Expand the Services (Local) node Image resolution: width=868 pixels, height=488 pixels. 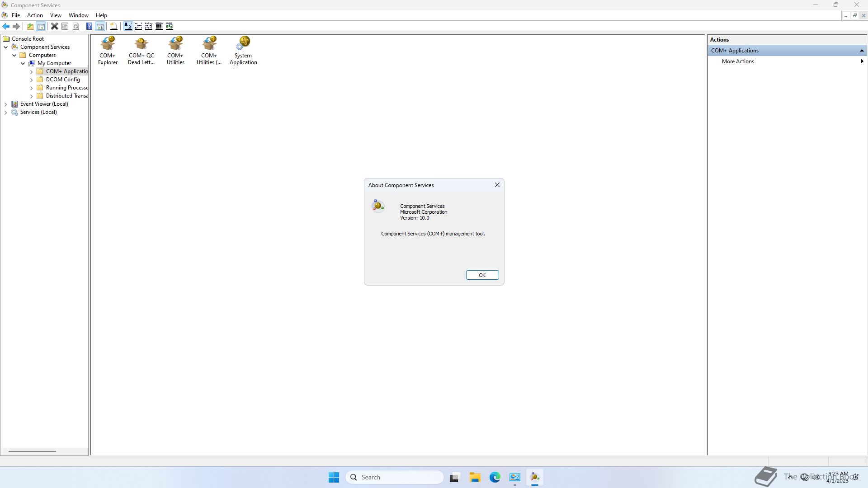tap(6, 112)
